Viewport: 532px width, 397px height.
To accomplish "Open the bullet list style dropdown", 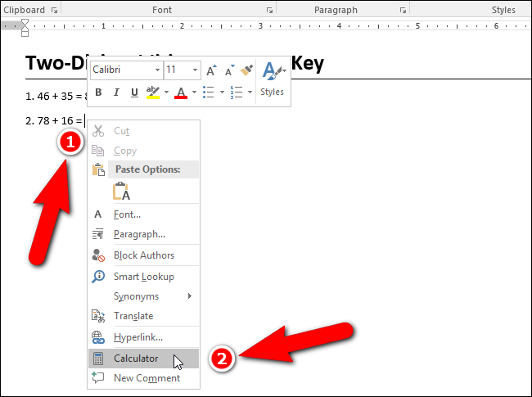I will click(222, 92).
